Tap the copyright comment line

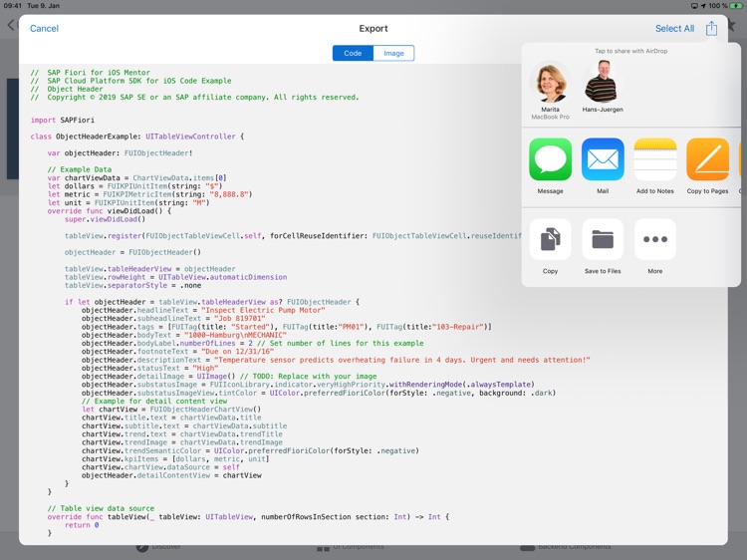(195, 97)
